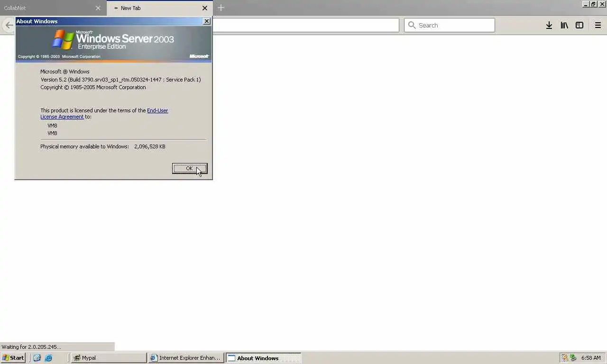Open a new browser tab with plus button
Image resolution: width=607 pixels, height=364 pixels.
coord(221,8)
